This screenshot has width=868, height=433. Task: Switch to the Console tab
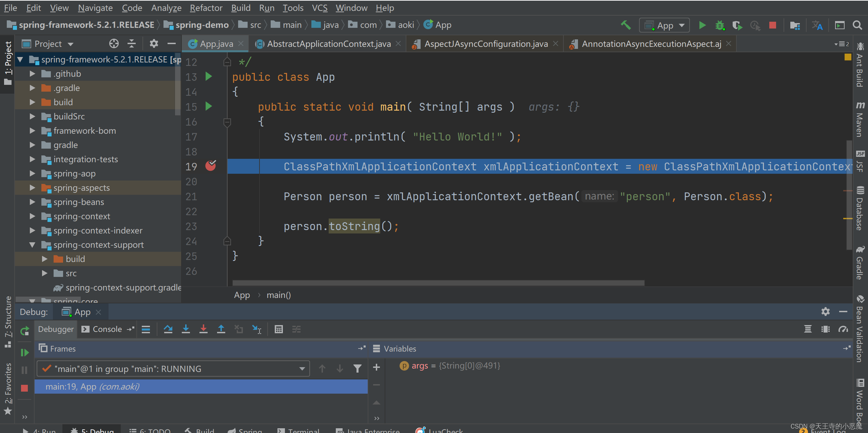click(107, 329)
